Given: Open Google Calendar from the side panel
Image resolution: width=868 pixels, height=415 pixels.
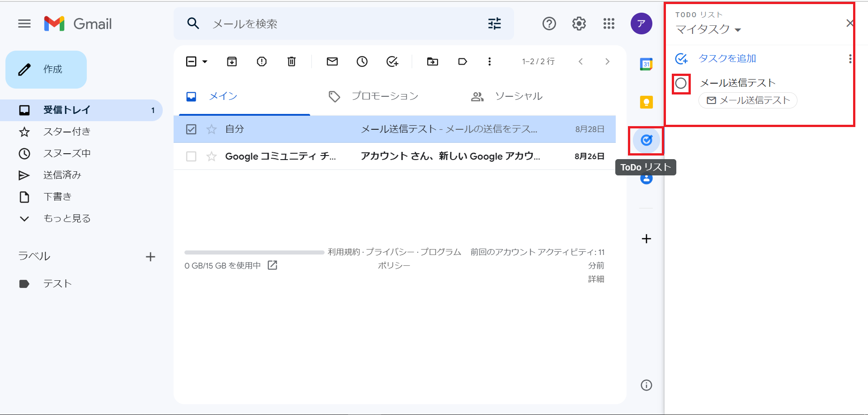Looking at the screenshot, I should (646, 64).
